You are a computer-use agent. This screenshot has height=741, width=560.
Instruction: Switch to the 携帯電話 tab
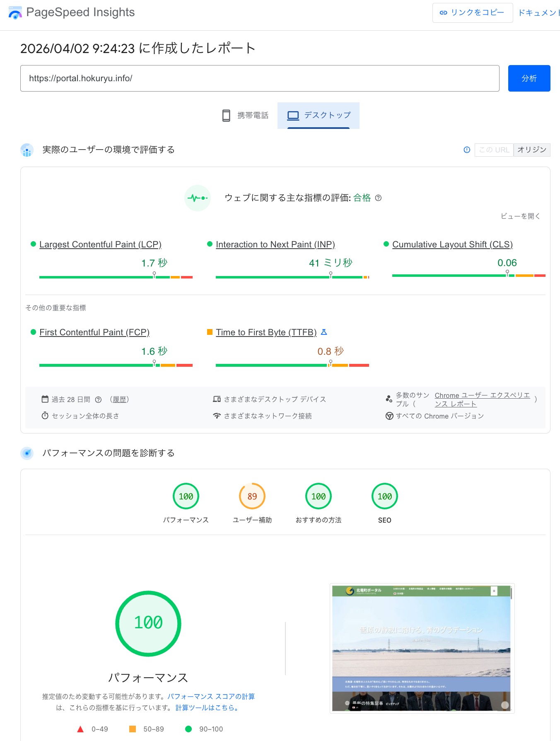(245, 116)
